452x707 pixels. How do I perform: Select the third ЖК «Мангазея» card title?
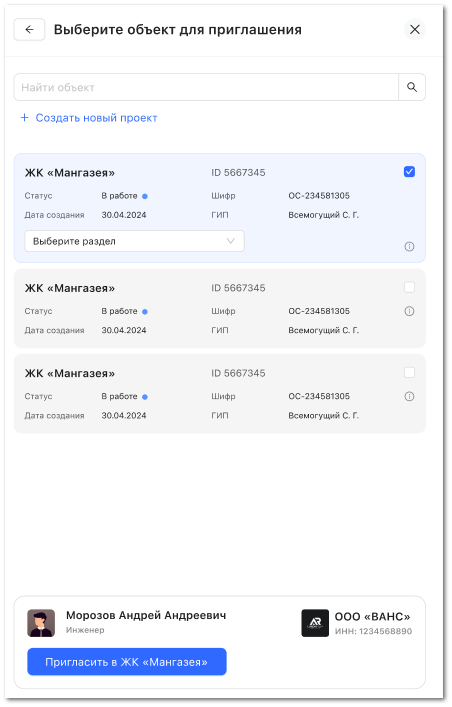click(70, 373)
